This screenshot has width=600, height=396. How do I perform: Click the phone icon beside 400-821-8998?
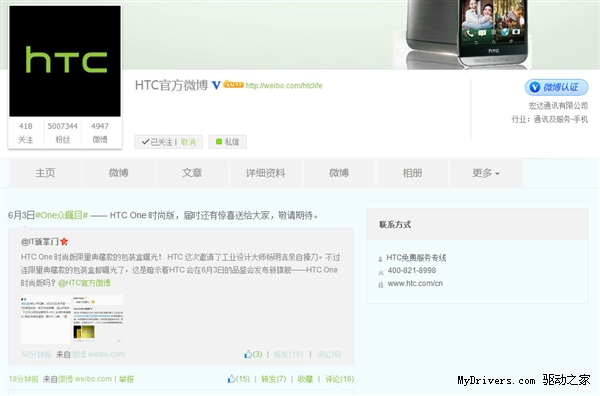pos(381,272)
